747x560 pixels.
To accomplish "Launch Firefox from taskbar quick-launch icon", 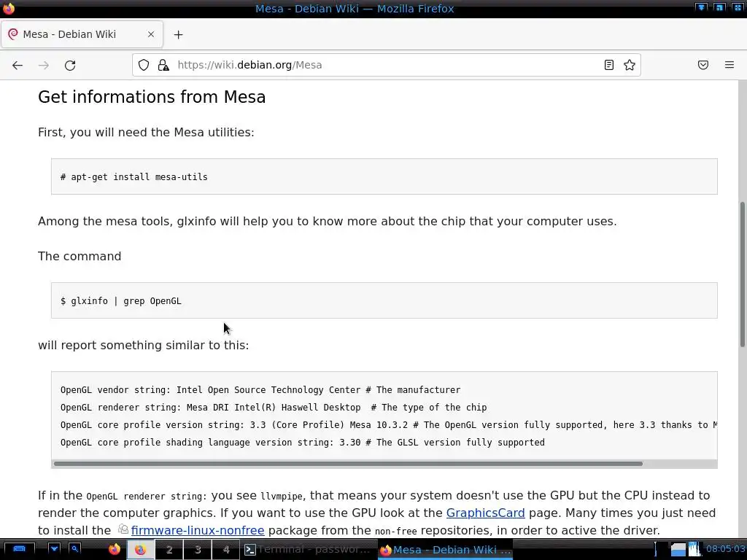I will (115, 550).
